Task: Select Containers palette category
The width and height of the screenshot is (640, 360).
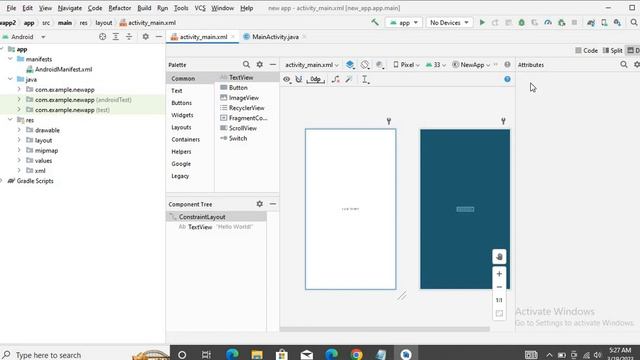Action: click(186, 140)
